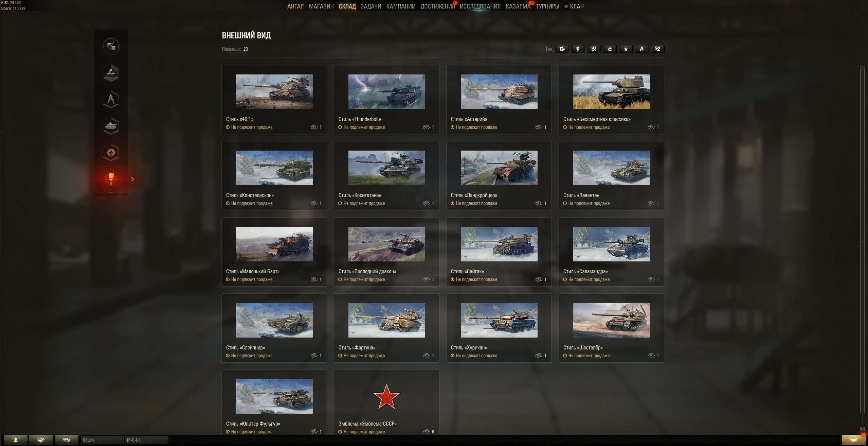The image size is (868, 446).
Task: Select the paintbrush exterior sidebar section
Action: pos(111,179)
